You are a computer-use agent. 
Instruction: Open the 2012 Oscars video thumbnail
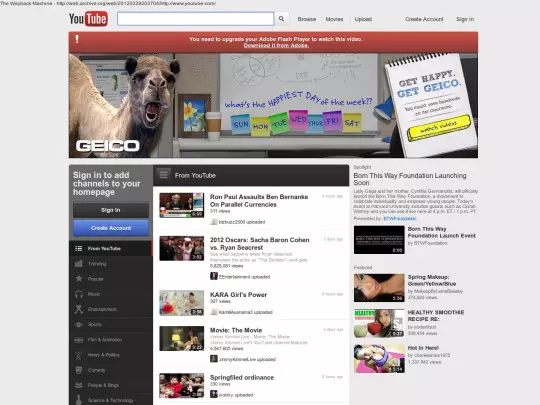point(181,248)
